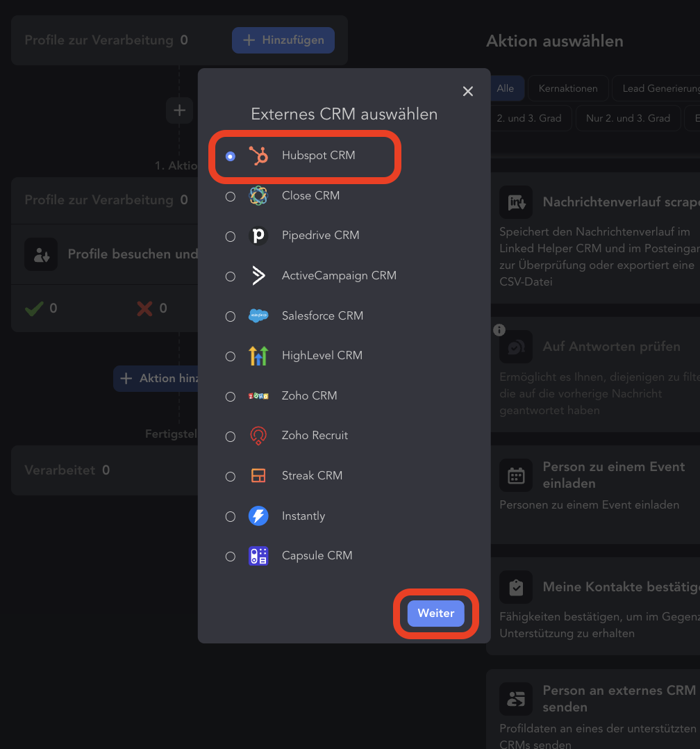Screen dimensions: 700x749
Task: Click the Instantly lightning bolt icon
Action: tap(258, 516)
